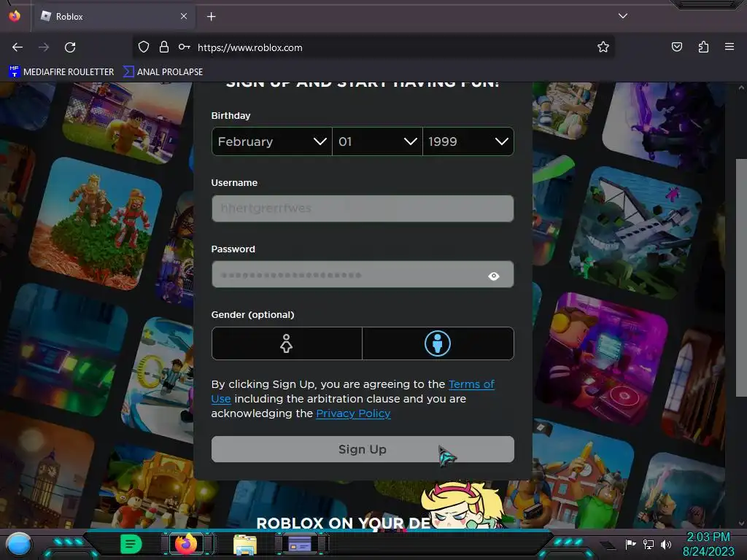Open the Save to Pocket button
Viewport: 747px width, 560px height.
(x=676, y=47)
